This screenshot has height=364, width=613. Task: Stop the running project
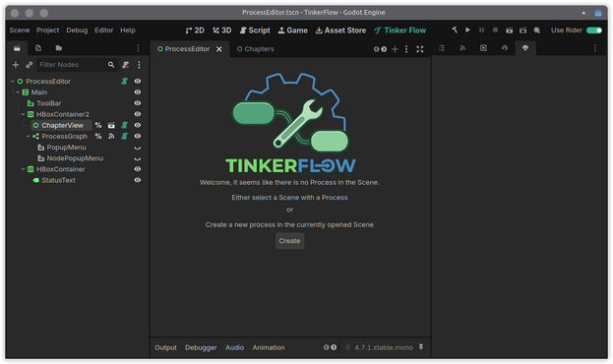click(x=495, y=30)
